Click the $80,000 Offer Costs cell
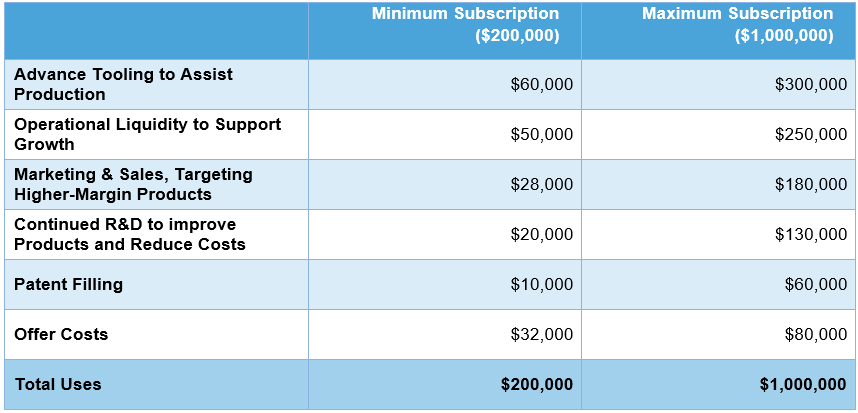The width and height of the screenshot is (858, 413). click(815, 334)
